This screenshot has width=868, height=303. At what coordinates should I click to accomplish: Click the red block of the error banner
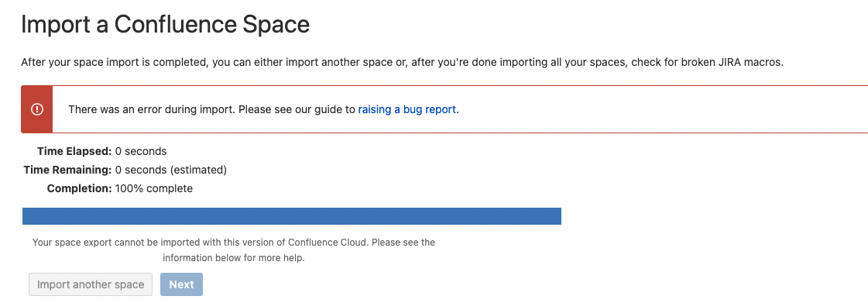click(37, 109)
